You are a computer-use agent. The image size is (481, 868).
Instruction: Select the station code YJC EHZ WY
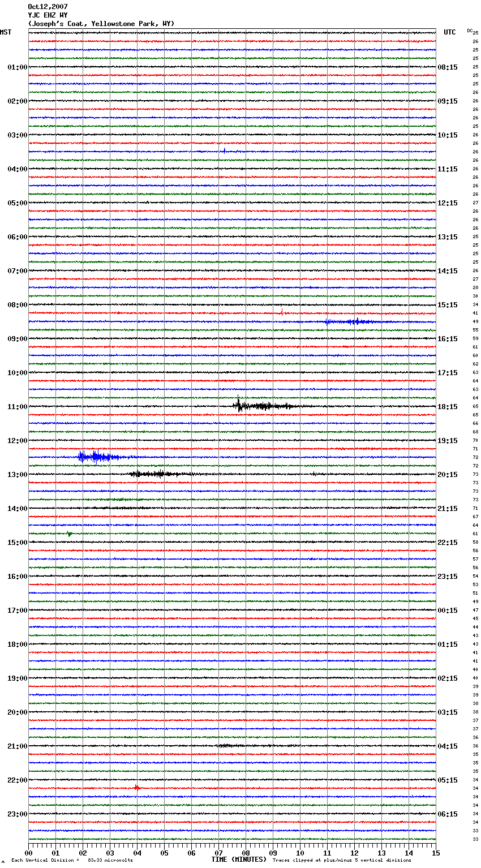click(48, 15)
